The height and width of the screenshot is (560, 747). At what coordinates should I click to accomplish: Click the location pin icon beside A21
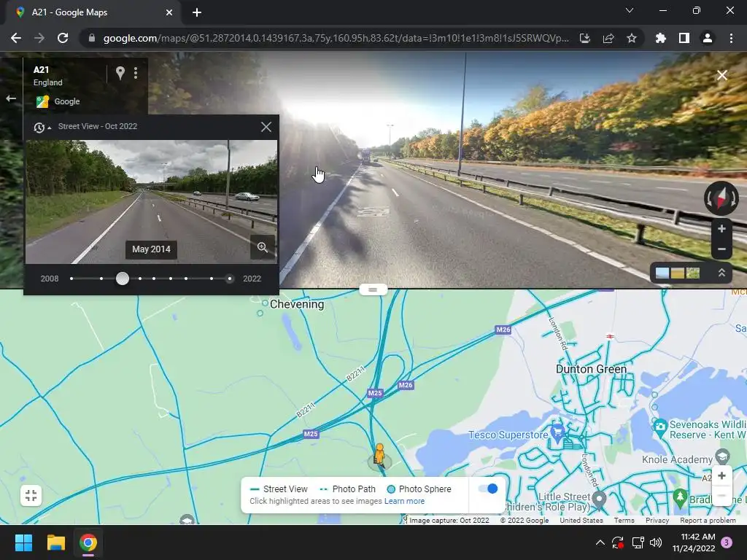point(120,73)
